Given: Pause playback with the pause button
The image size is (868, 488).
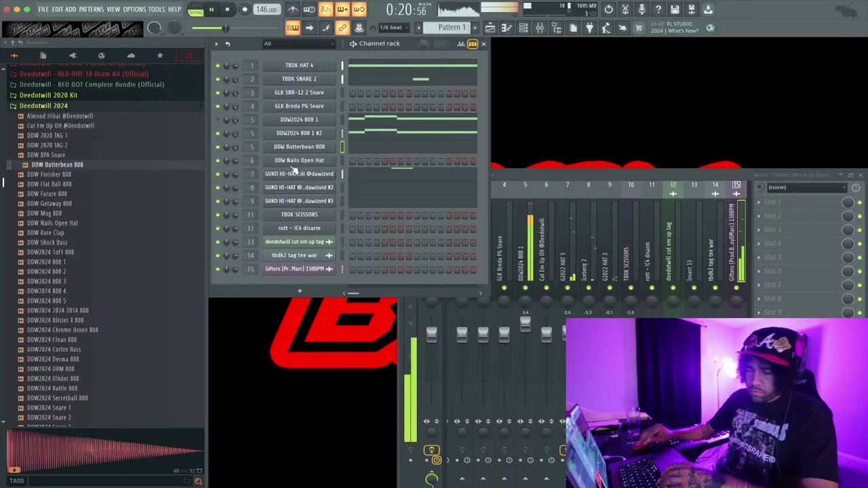Looking at the screenshot, I should (x=211, y=9).
